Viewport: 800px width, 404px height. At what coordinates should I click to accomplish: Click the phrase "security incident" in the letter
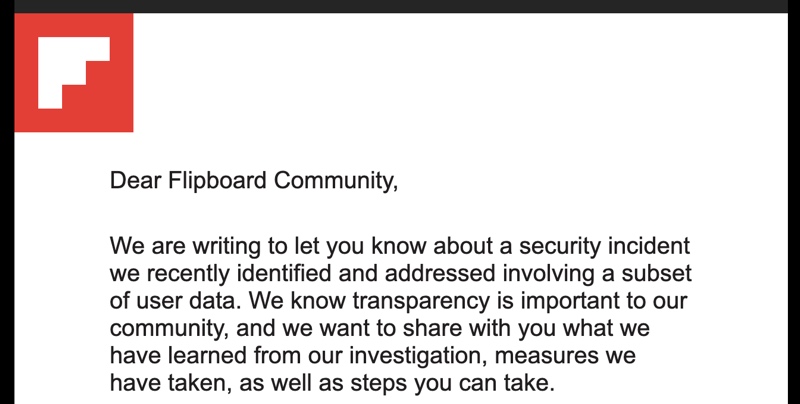tap(610, 246)
